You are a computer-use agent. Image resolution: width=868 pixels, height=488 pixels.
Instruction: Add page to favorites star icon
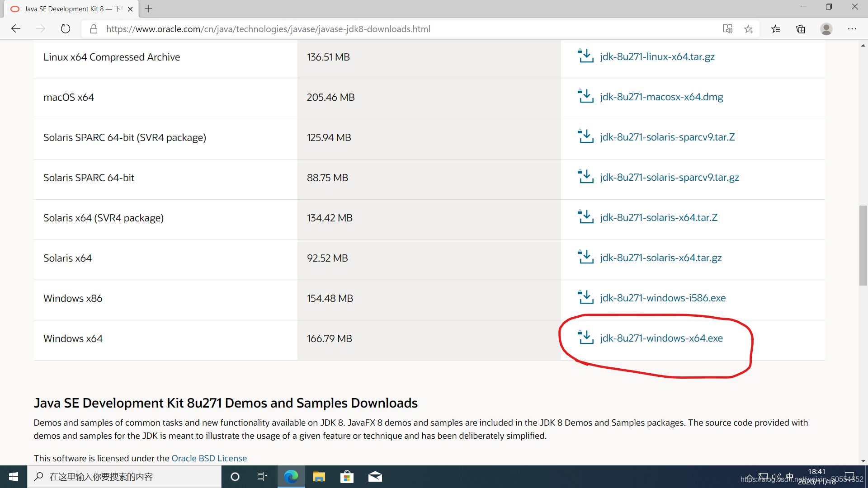[x=748, y=29]
